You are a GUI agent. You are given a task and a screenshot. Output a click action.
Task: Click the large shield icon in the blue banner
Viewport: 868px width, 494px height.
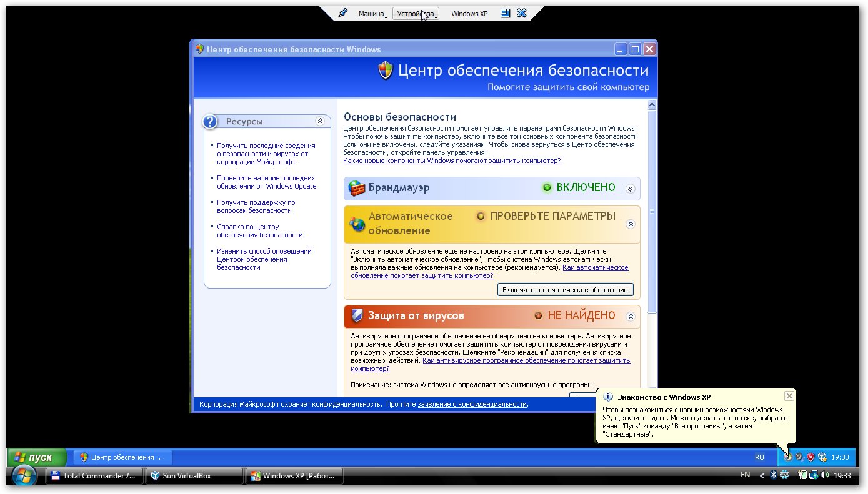pos(386,71)
